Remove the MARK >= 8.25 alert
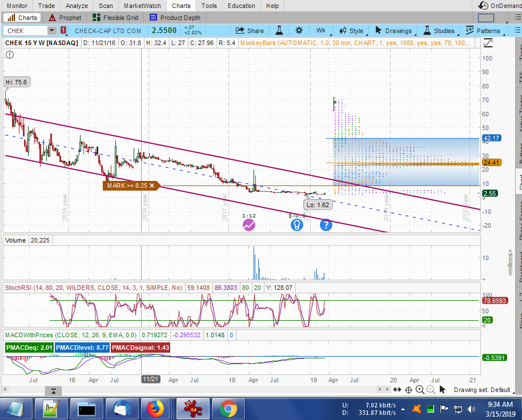Image resolution: width=522 pixels, height=420 pixels. (x=152, y=185)
